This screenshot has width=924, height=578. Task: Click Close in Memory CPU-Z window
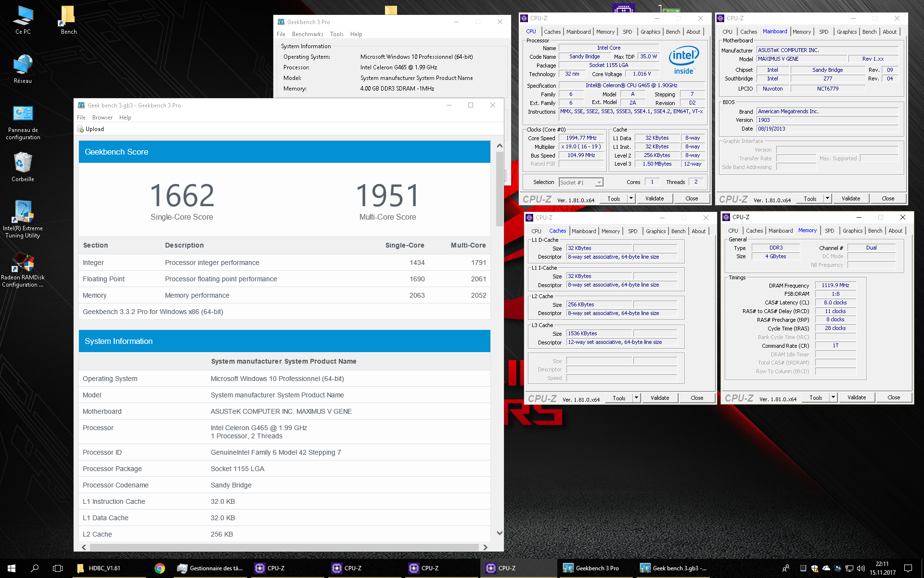[894, 397]
